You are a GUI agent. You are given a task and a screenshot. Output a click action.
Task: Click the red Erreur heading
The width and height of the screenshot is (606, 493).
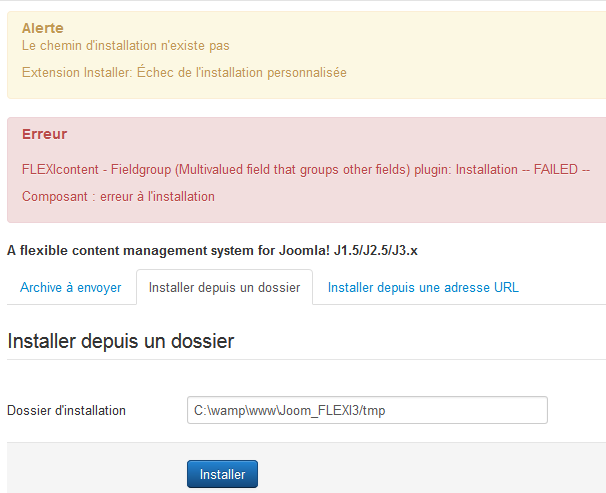click(x=44, y=134)
